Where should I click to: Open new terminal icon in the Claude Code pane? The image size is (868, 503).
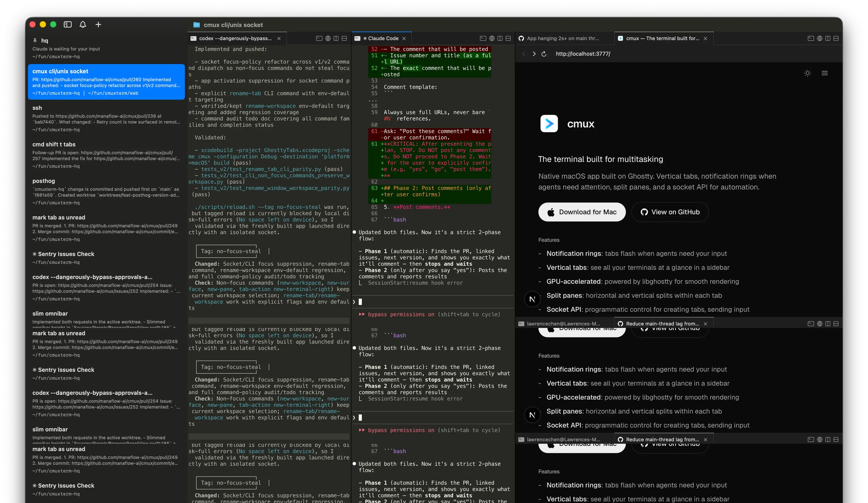pos(483,39)
